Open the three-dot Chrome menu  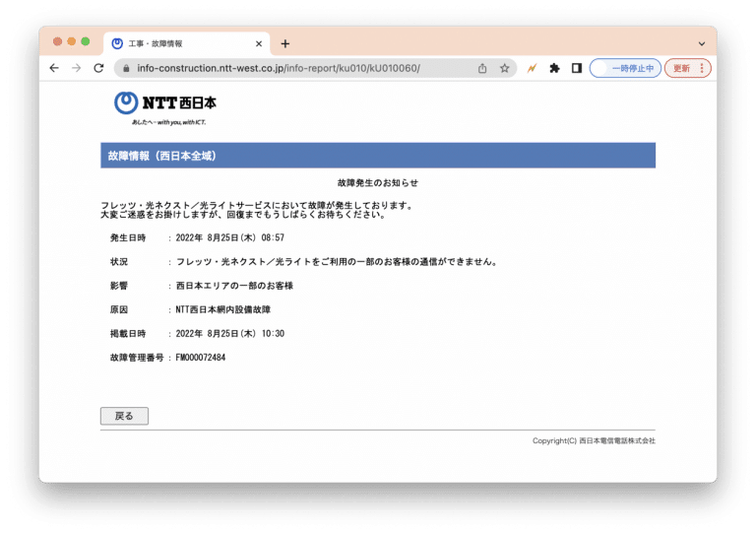pyautogui.click(x=702, y=68)
